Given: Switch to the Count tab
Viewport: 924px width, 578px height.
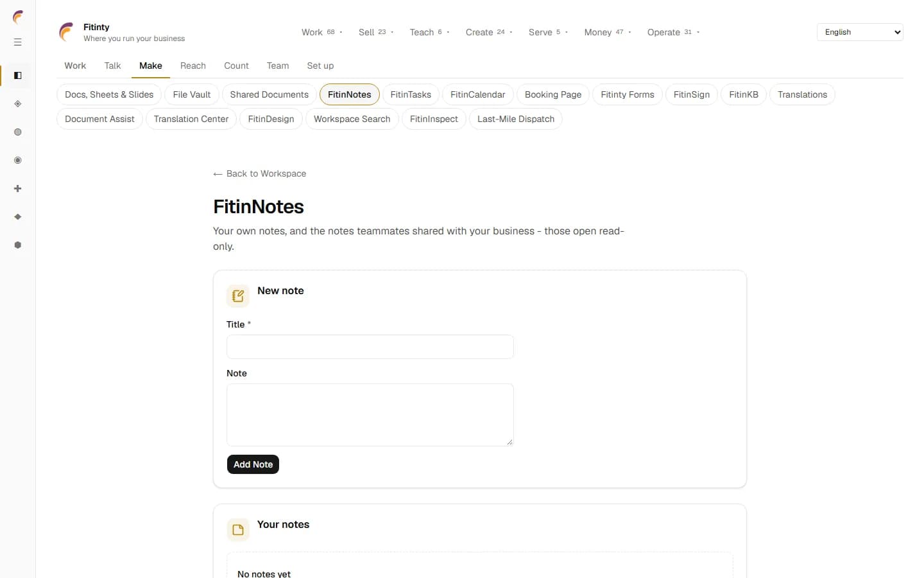Looking at the screenshot, I should [x=236, y=66].
